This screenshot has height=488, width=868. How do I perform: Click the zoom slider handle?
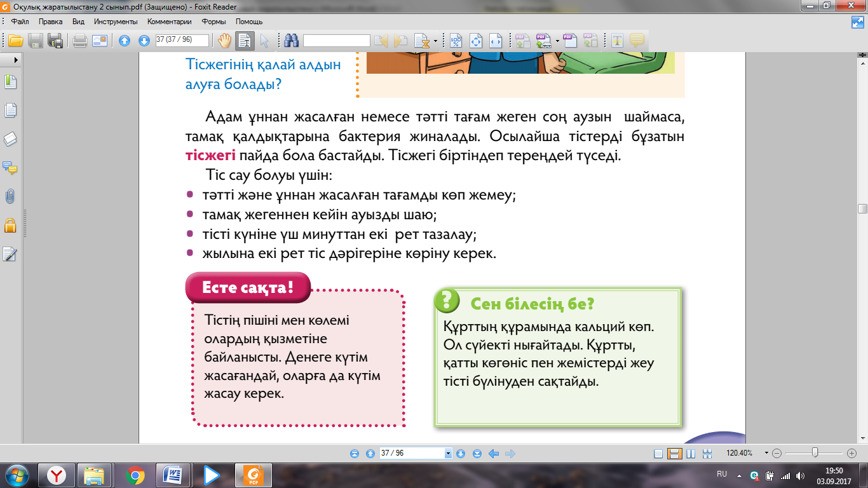point(815,453)
